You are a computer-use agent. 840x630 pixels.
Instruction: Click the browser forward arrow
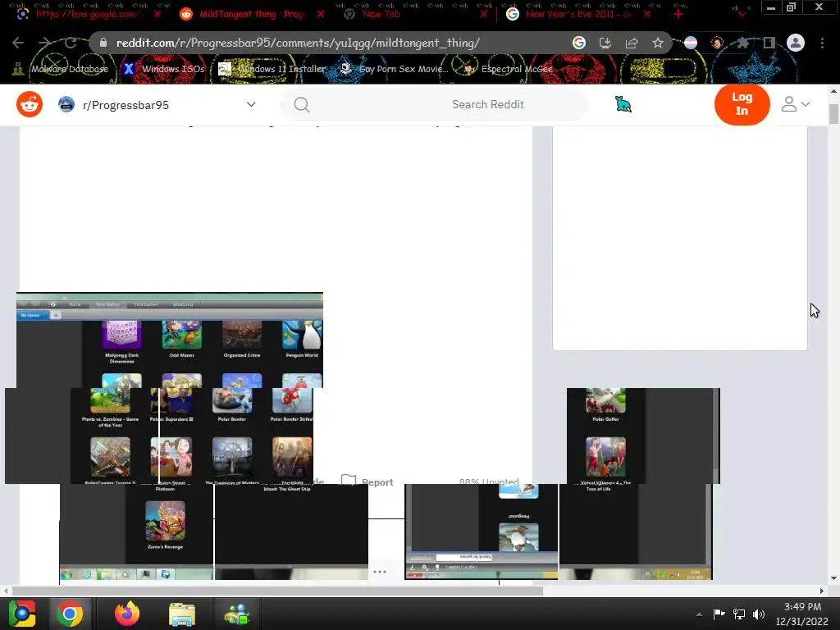pyautogui.click(x=44, y=43)
